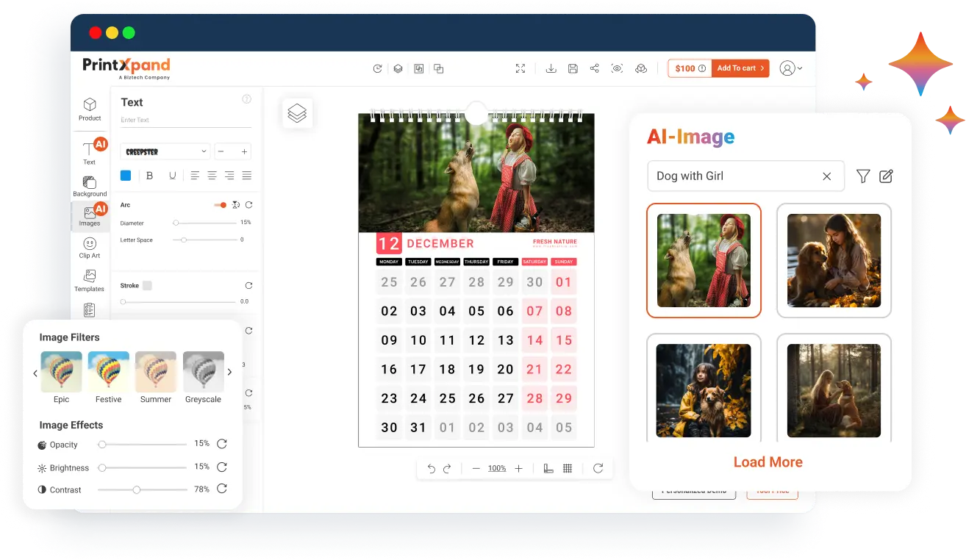Click the help icon in Text panel
Viewport: 966px width, 560px height.
tap(247, 99)
